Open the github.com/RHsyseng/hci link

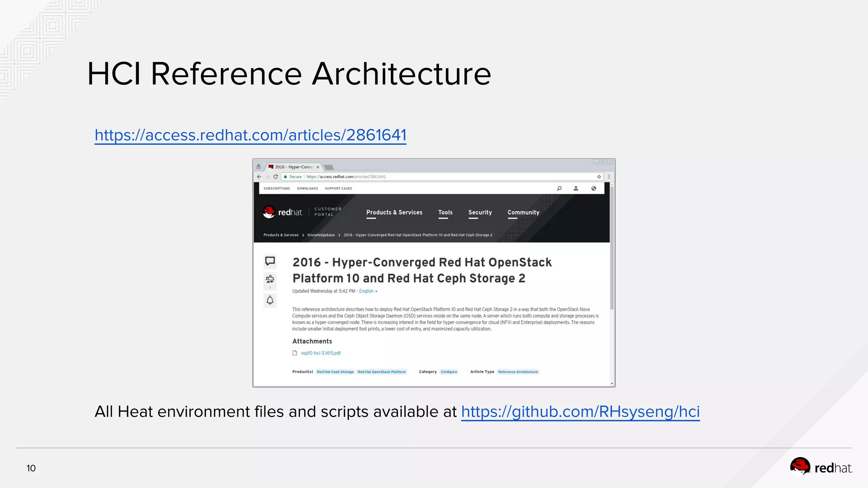[580, 411]
